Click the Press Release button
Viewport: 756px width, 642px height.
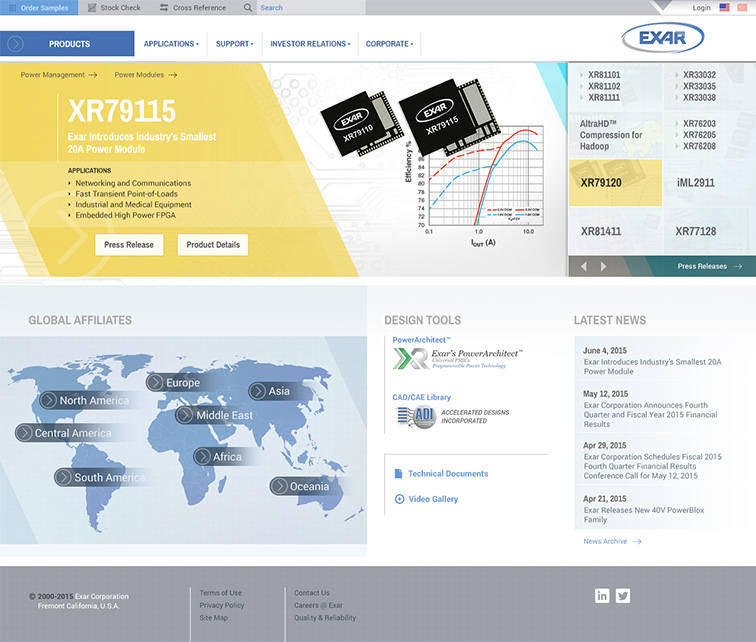point(129,245)
